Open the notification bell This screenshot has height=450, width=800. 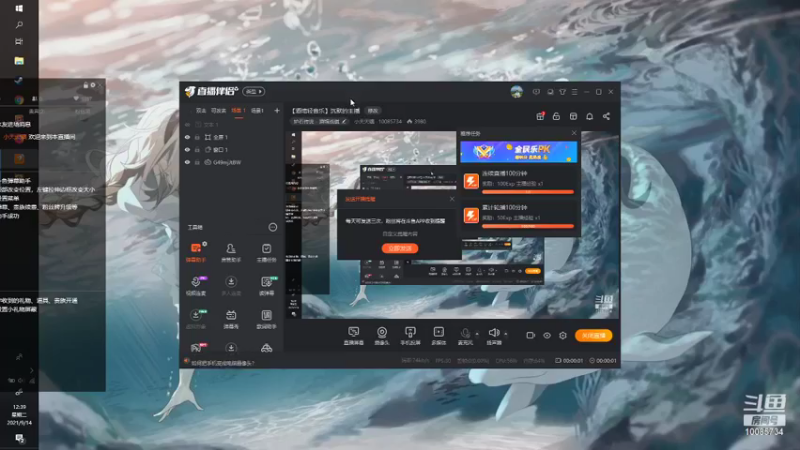[589, 116]
